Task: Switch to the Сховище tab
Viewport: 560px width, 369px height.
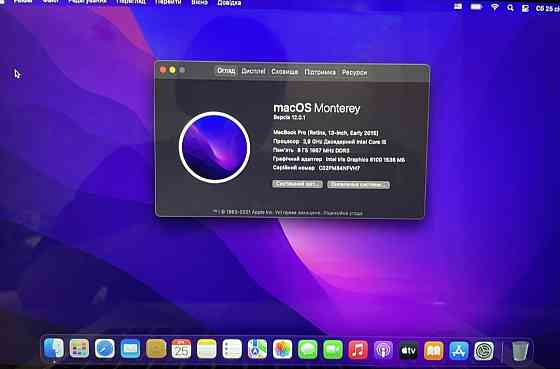Action: [285, 72]
